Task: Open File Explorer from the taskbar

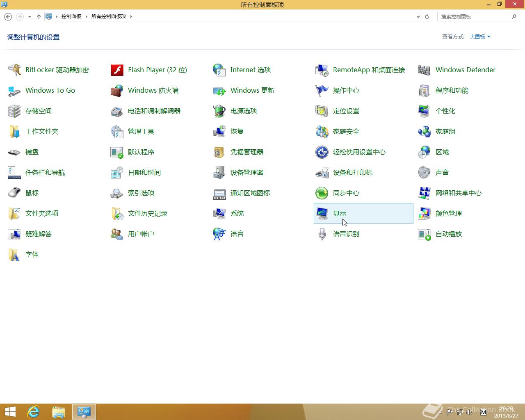Action: coord(59,412)
